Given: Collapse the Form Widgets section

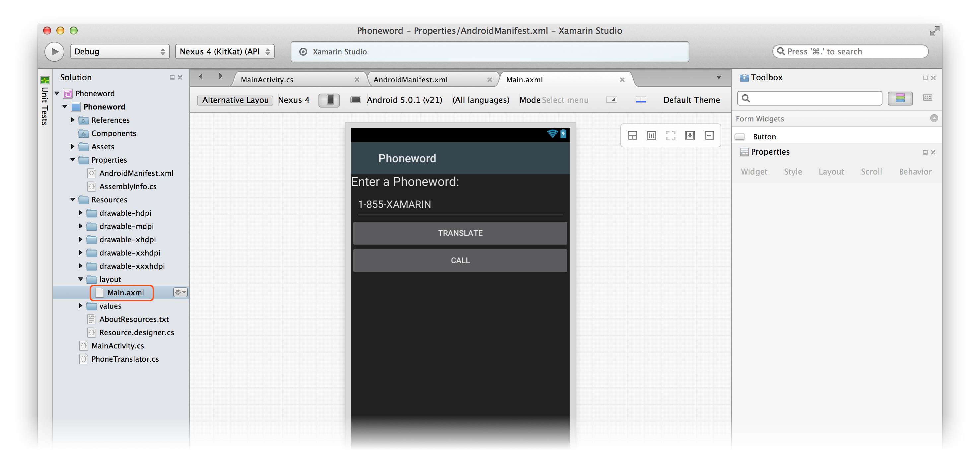Looking at the screenshot, I should point(934,118).
